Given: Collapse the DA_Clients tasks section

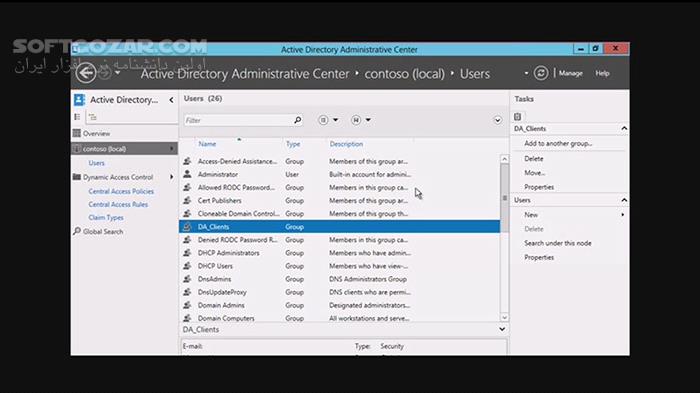Looking at the screenshot, I should click(x=624, y=129).
